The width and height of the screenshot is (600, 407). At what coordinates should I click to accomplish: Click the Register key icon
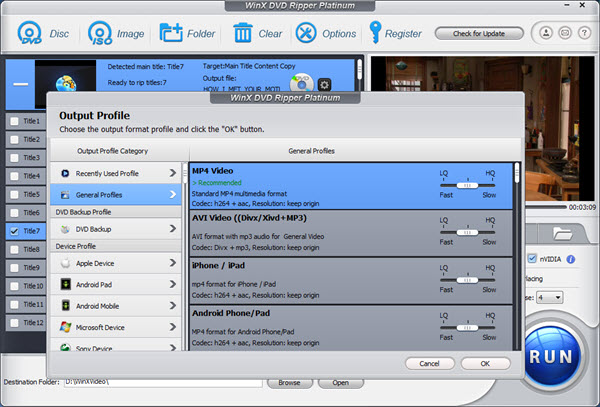click(375, 32)
